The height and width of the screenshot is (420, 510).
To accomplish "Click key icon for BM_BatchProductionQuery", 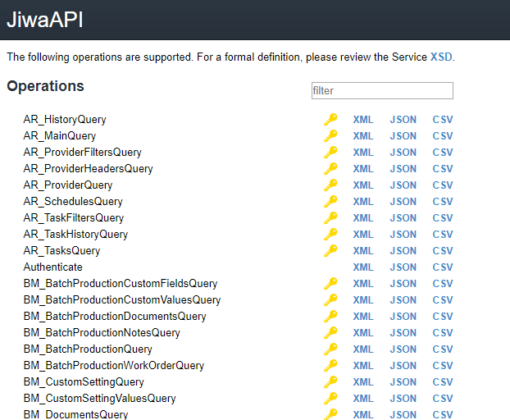I will (x=330, y=349).
